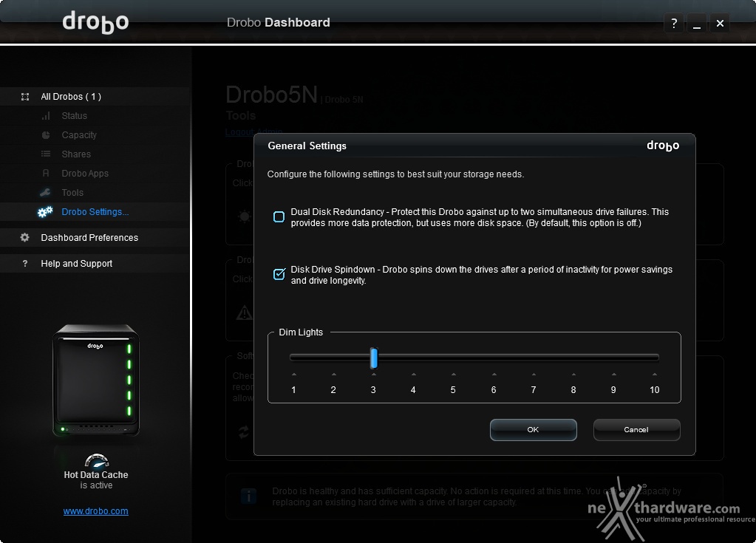756x543 pixels.
Task: Click the Capacity pie-chart icon
Action: [46, 135]
